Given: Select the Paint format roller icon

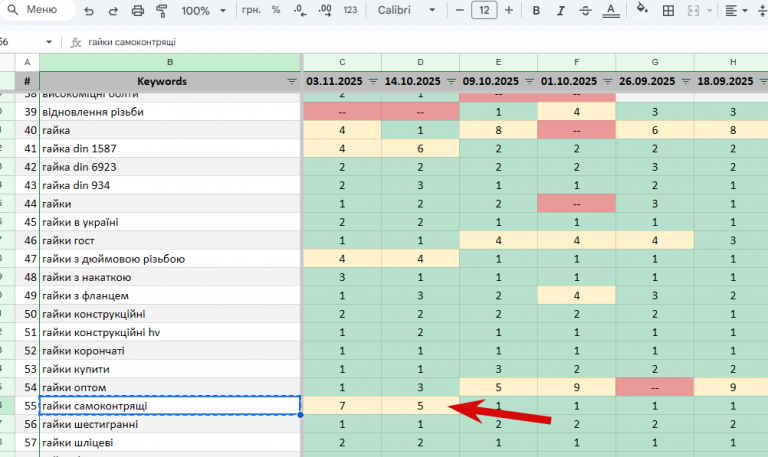Looking at the screenshot, I should point(161,10).
